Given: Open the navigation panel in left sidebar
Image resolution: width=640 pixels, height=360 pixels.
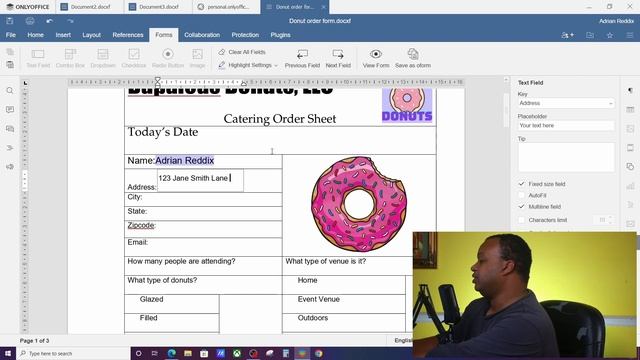Looking at the screenshot, I should 10,148.
